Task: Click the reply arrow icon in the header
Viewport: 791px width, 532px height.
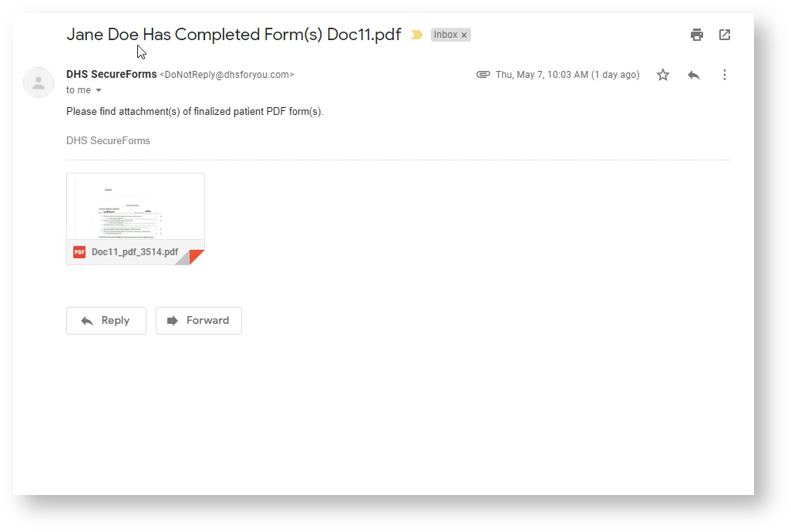Action: click(694, 75)
